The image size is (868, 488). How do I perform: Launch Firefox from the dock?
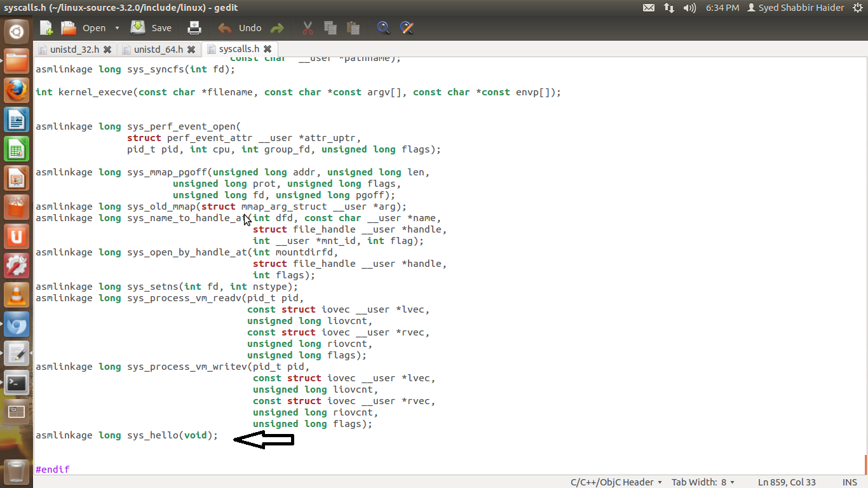[16, 90]
